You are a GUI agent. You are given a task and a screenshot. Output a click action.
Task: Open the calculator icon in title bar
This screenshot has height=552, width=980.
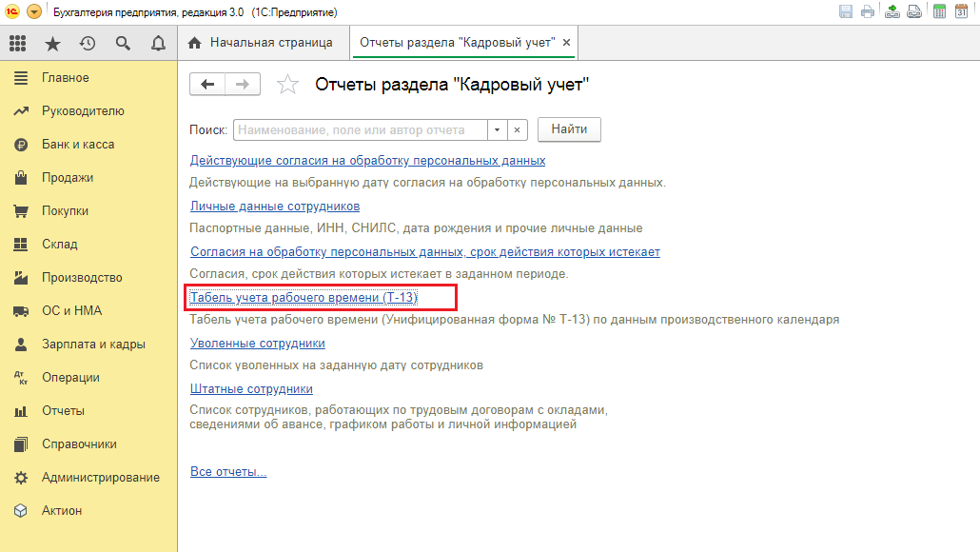[x=939, y=11]
